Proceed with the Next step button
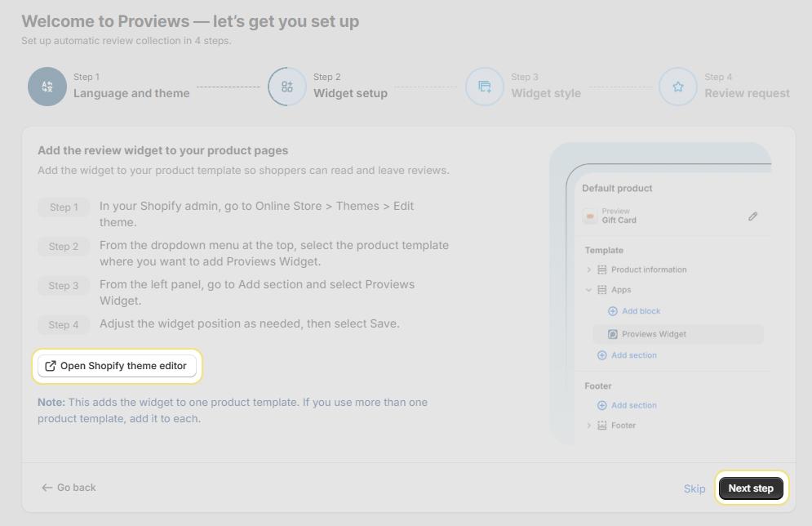Image resolution: width=812 pixels, height=526 pixels. 751,488
